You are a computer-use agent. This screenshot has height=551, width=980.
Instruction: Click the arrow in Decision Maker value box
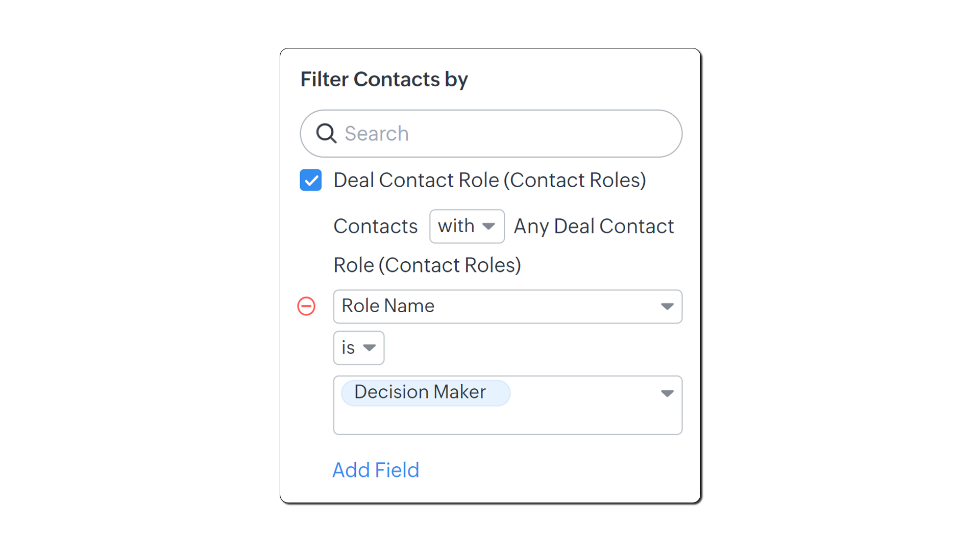[667, 393]
